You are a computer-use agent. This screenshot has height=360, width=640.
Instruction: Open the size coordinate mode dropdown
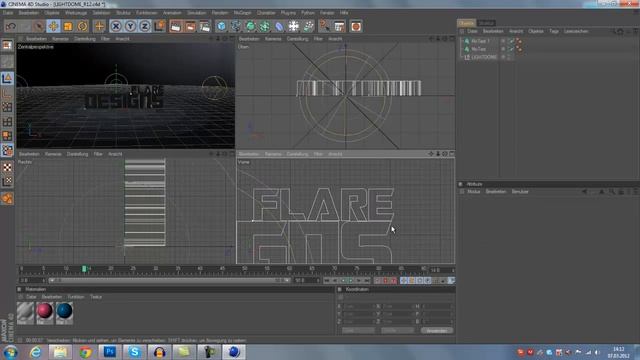click(x=397, y=331)
